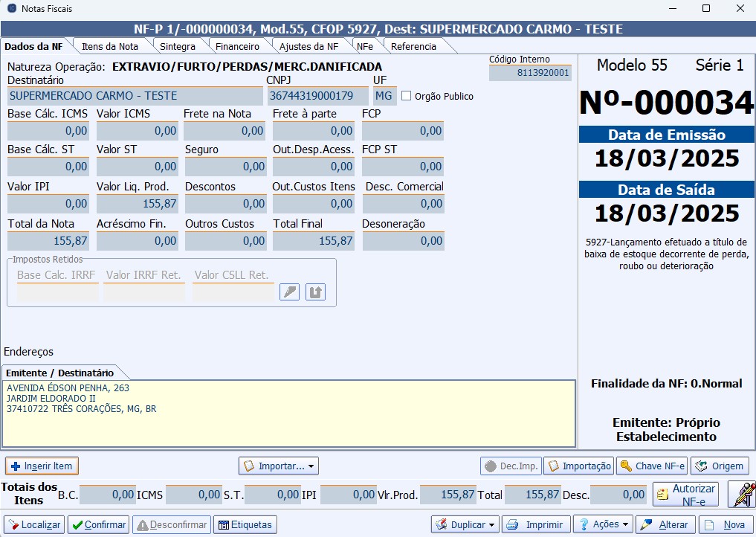Toggle the Orgão Publico checkbox
756x537 pixels.
click(x=407, y=96)
